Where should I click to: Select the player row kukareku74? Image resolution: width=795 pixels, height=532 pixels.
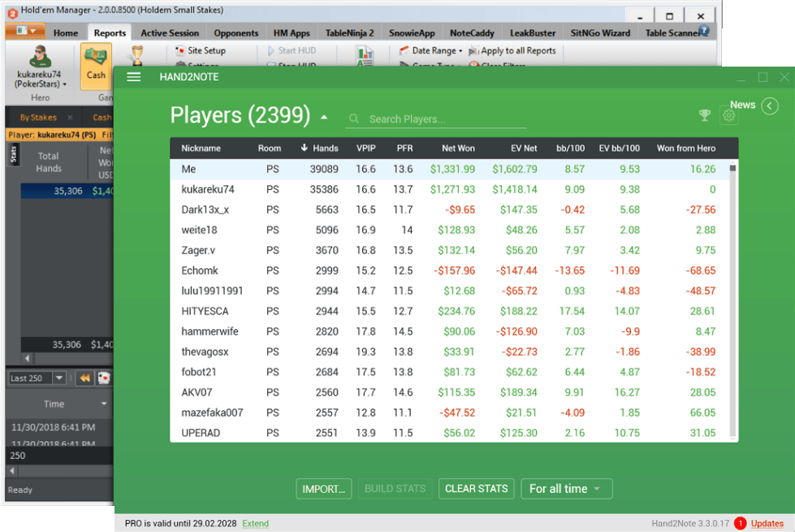[x=449, y=189]
